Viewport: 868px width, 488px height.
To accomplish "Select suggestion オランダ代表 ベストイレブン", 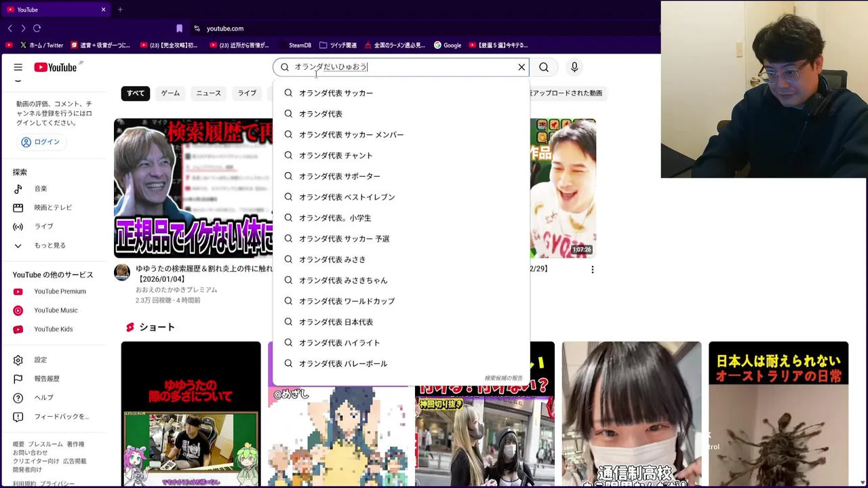I will pos(401,197).
